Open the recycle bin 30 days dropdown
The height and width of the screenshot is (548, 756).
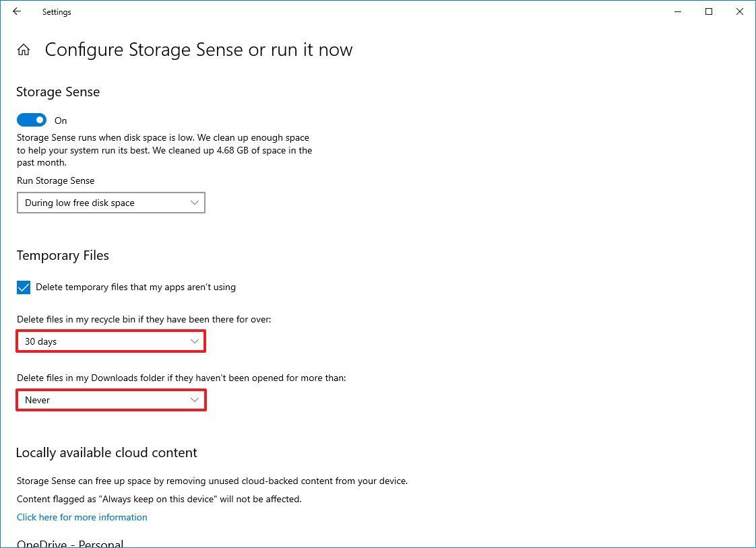(111, 341)
